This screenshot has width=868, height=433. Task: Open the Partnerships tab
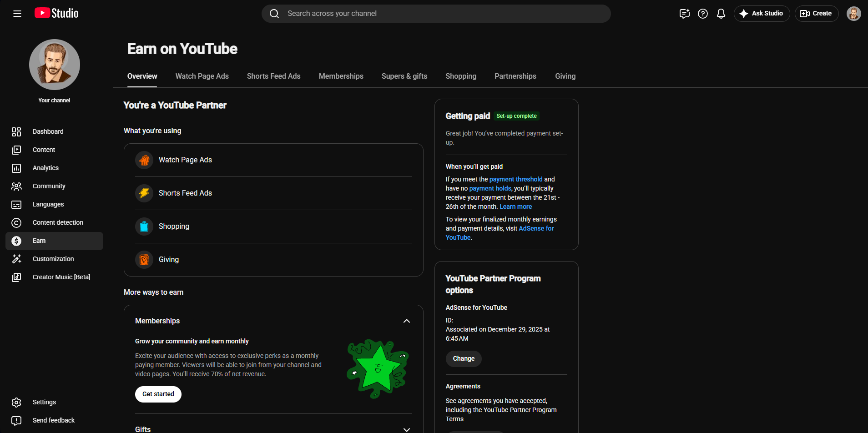[515, 76]
